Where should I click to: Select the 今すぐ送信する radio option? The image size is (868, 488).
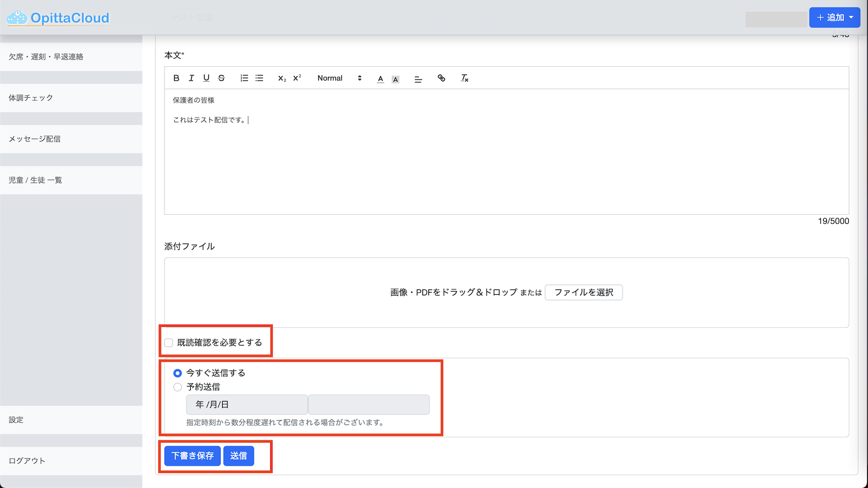pyautogui.click(x=177, y=373)
